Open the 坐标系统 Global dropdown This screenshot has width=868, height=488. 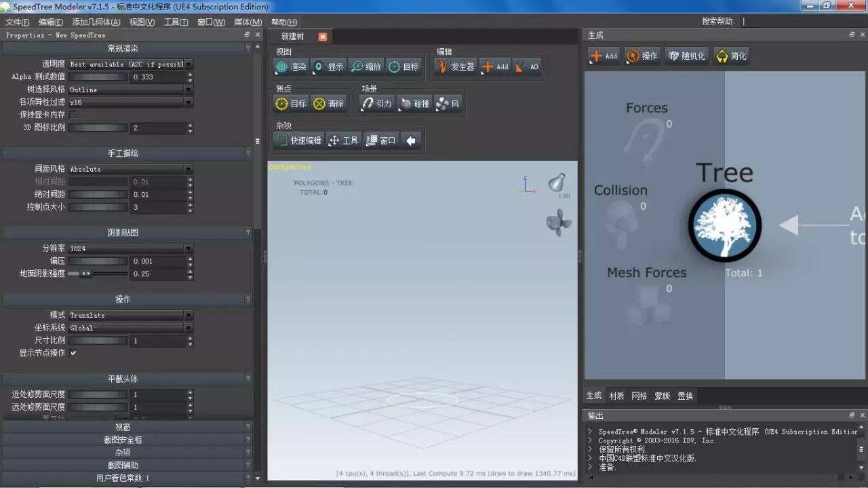(x=131, y=328)
